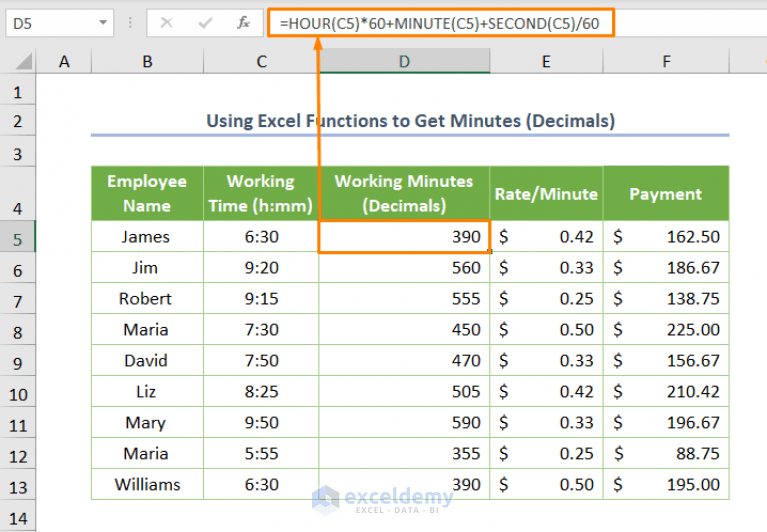The width and height of the screenshot is (767, 532).
Task: Select the payment cell '156.67'
Action: click(x=666, y=360)
